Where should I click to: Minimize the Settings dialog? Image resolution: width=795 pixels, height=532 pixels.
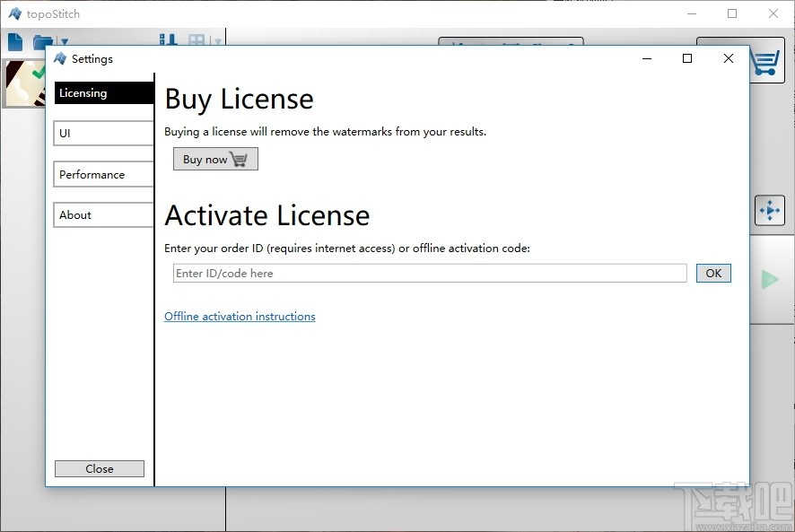[x=647, y=59]
